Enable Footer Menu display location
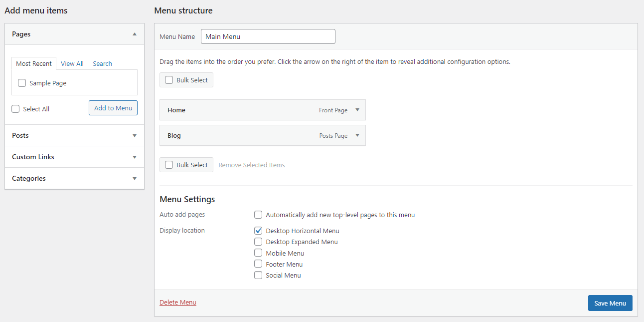Screen dimensions: 644x322 click(x=258, y=264)
